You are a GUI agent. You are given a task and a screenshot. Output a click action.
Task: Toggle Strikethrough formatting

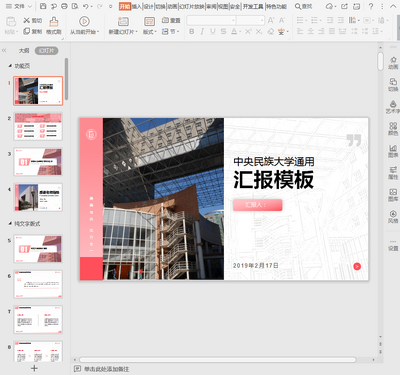223,31
